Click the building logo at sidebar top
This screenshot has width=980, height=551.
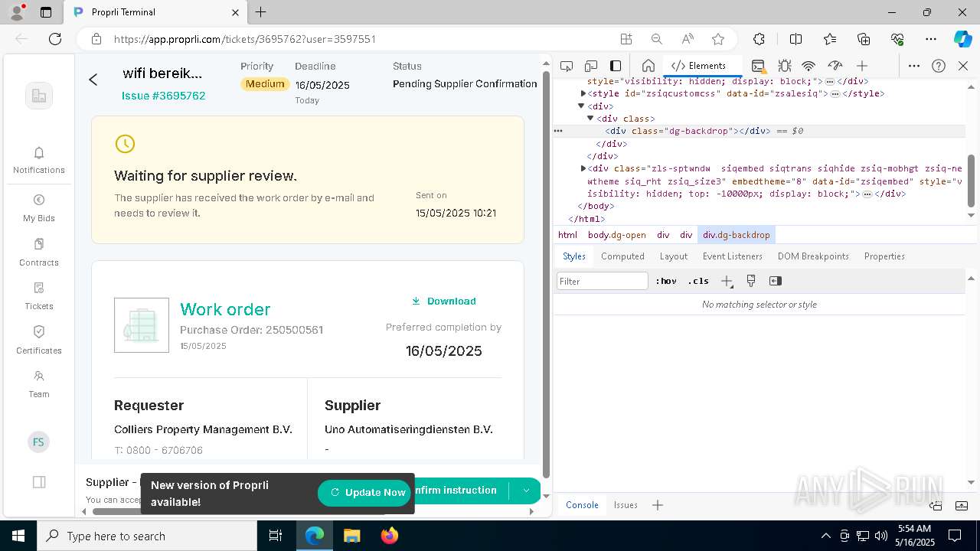[x=39, y=96]
